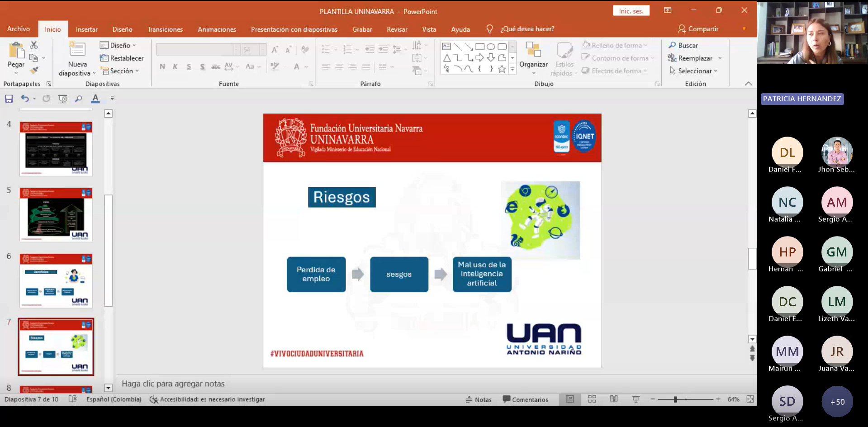Start slideshow from status bar icon
The height and width of the screenshot is (427, 868).
click(636, 399)
